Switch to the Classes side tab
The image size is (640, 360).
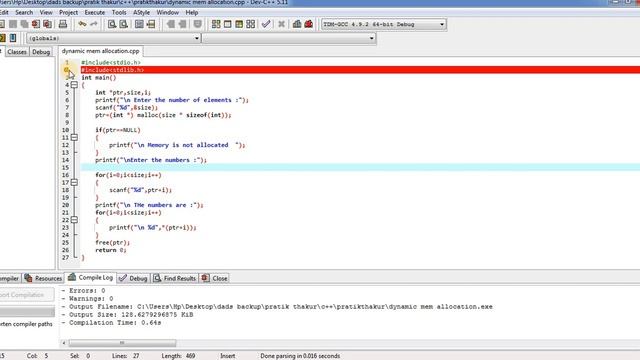17,52
